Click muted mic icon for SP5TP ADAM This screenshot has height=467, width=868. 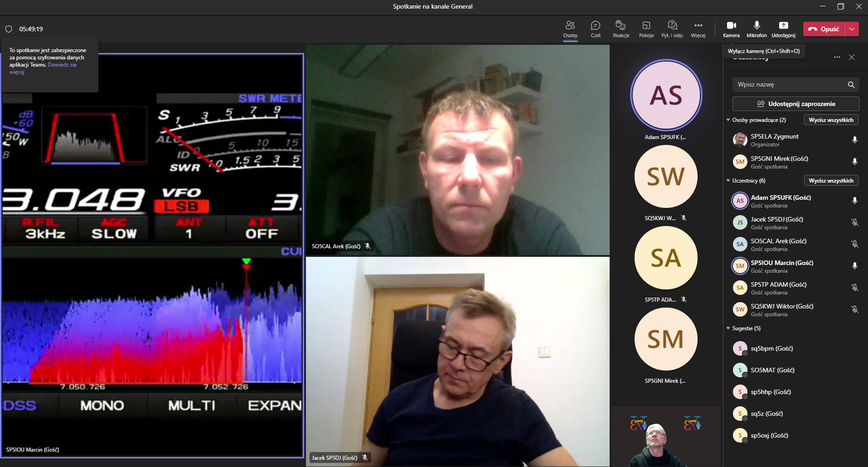(x=854, y=288)
